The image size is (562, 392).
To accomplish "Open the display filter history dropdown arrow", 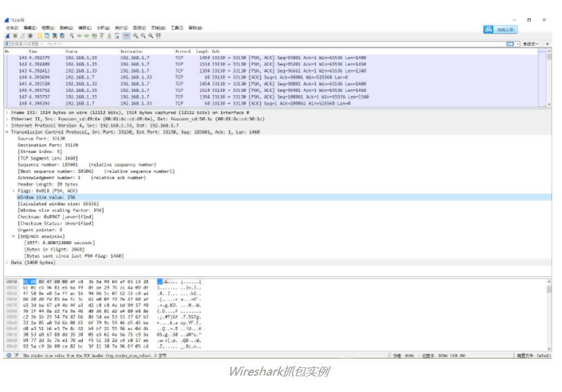I will click(x=518, y=44).
